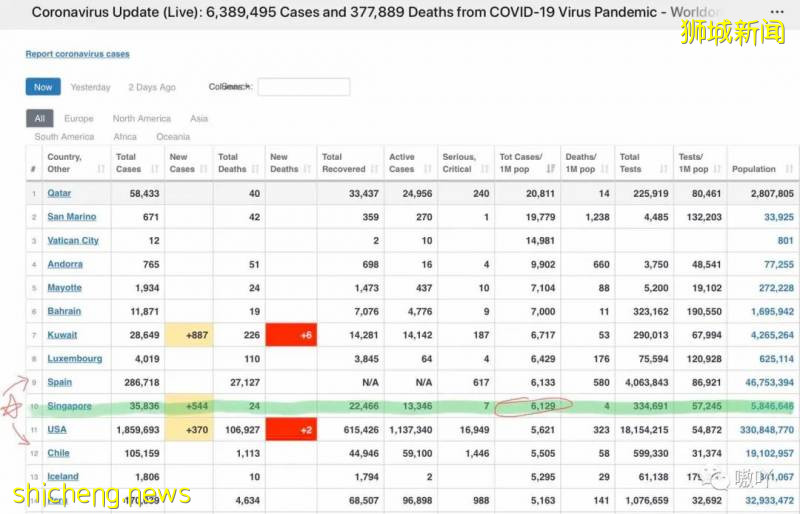Switch to the 2 Days Ago view

tap(152, 87)
